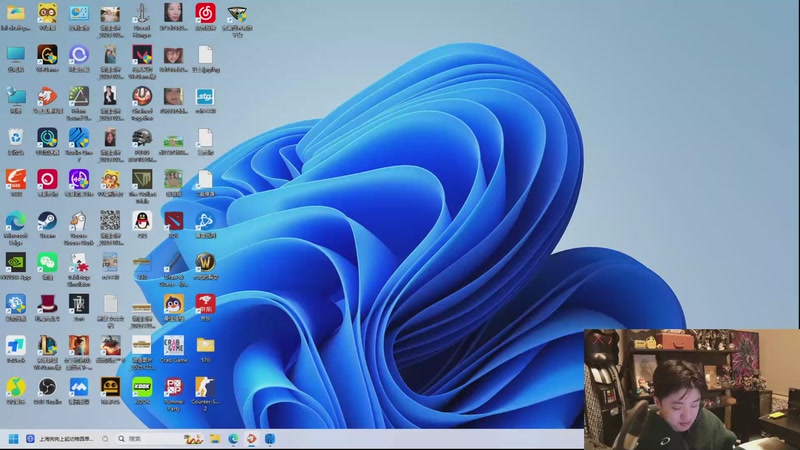This screenshot has height=450, width=800.
Task: Launch World of Warcraft from the gold W icon
Action: [205, 262]
